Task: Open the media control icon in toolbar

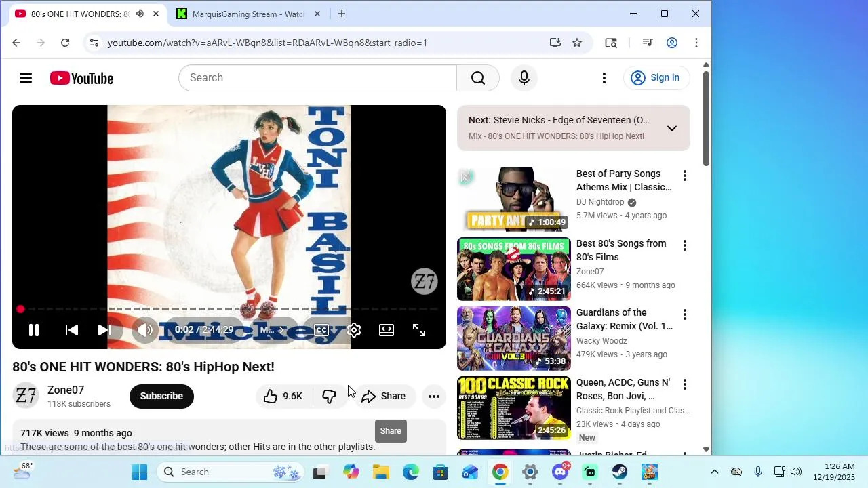Action: click(x=647, y=43)
